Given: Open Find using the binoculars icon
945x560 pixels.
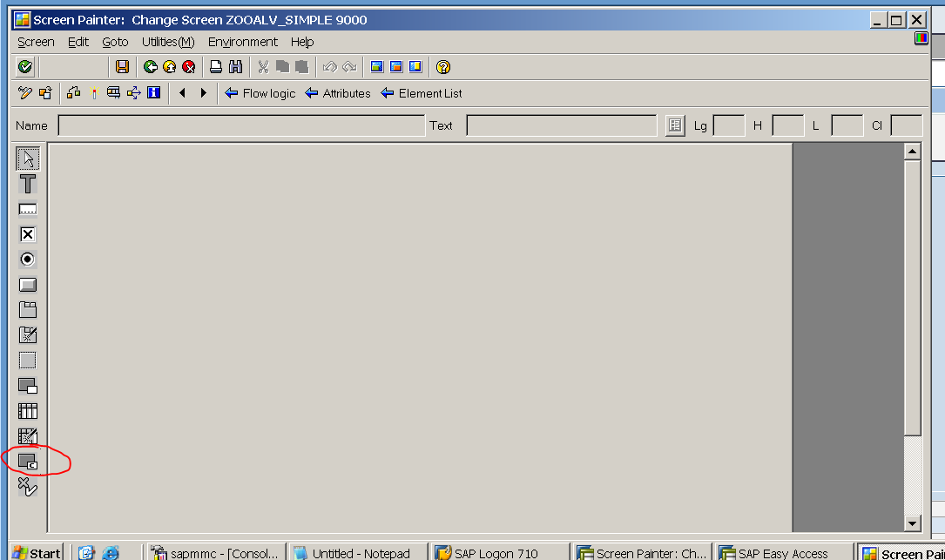Looking at the screenshot, I should pyautogui.click(x=235, y=66).
